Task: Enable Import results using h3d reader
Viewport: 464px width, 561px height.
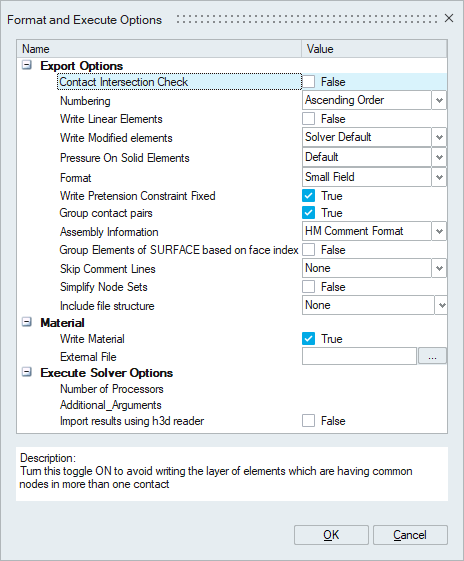Action: coord(308,421)
